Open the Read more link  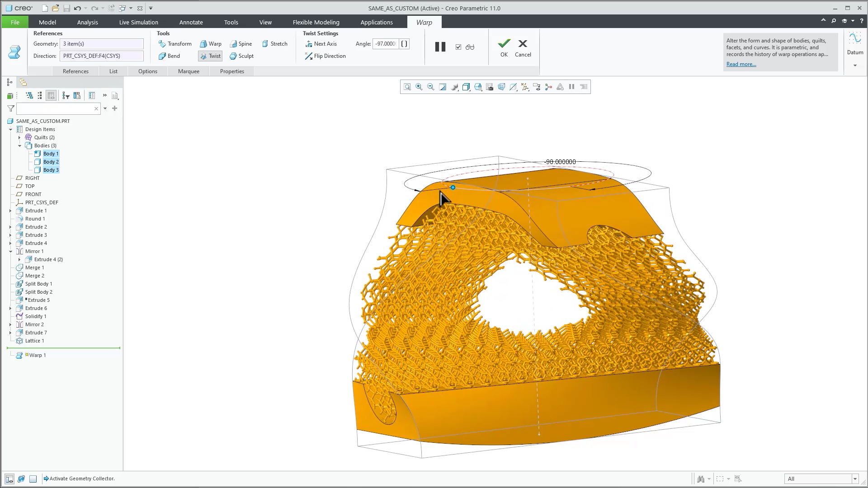coord(741,64)
